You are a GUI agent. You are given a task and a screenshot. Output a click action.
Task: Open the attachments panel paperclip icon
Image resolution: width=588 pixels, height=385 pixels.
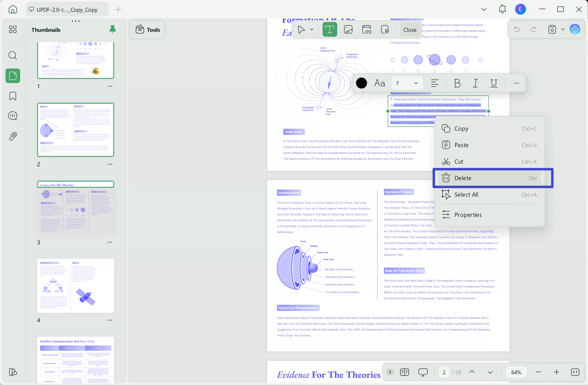(13, 136)
